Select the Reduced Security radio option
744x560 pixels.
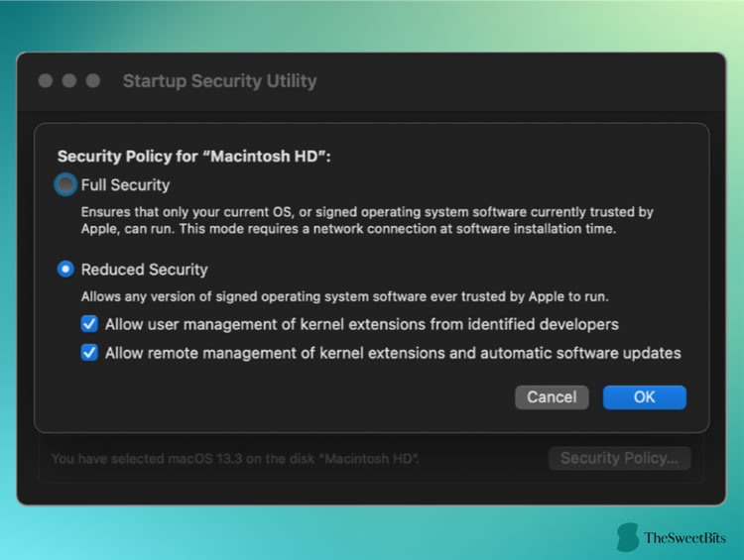(65, 270)
